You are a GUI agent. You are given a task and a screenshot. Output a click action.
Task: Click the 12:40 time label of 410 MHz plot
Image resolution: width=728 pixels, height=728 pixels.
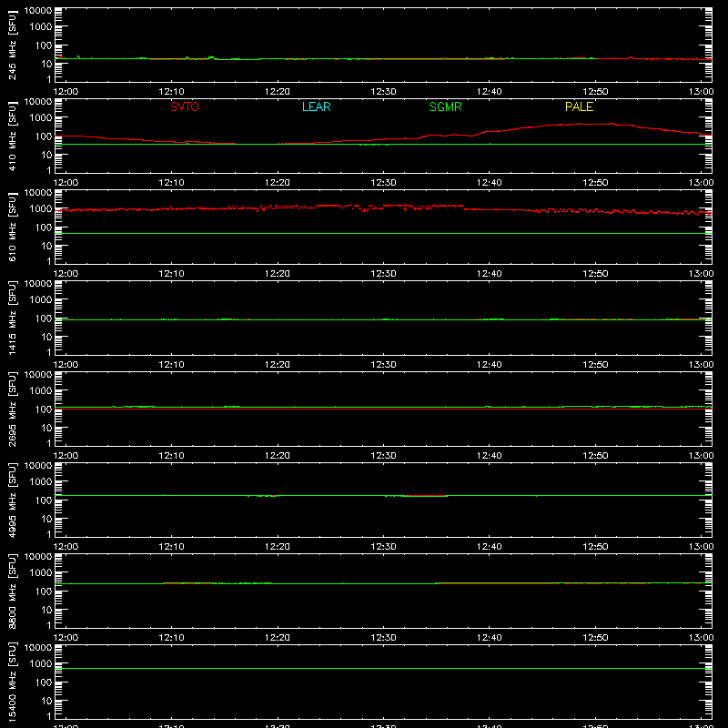pos(490,183)
